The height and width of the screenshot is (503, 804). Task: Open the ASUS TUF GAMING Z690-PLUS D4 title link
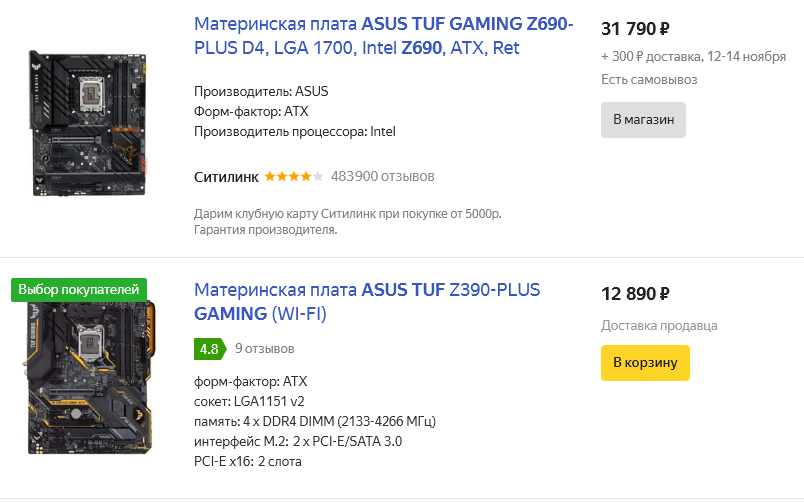tap(384, 35)
